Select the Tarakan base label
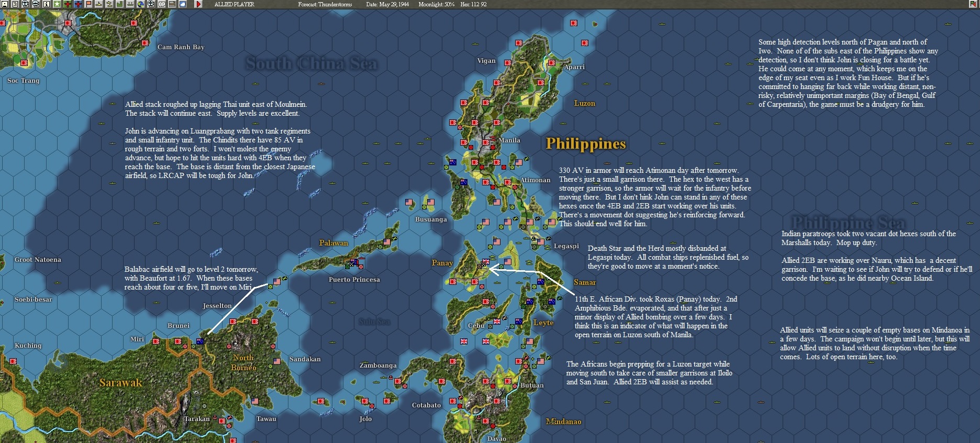This screenshot has width=980, height=443. (197, 419)
